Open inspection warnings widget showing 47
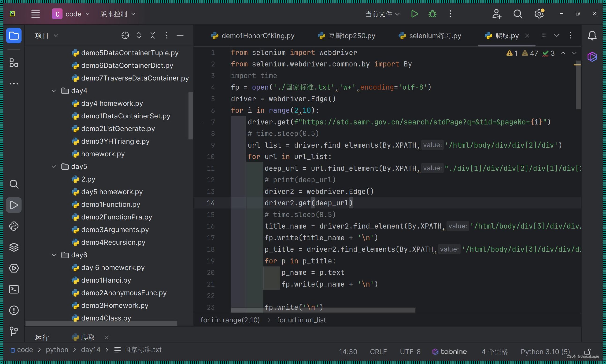Viewport: 606px width, 364px height. click(530, 53)
